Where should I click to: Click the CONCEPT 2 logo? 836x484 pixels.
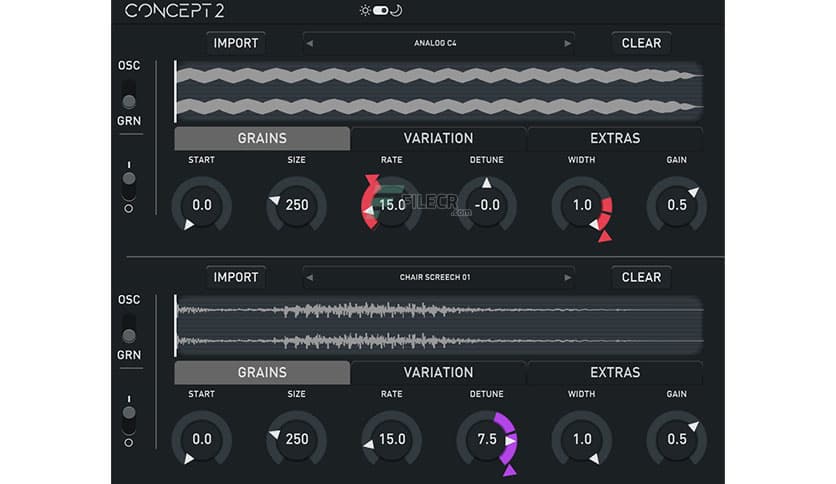click(175, 11)
